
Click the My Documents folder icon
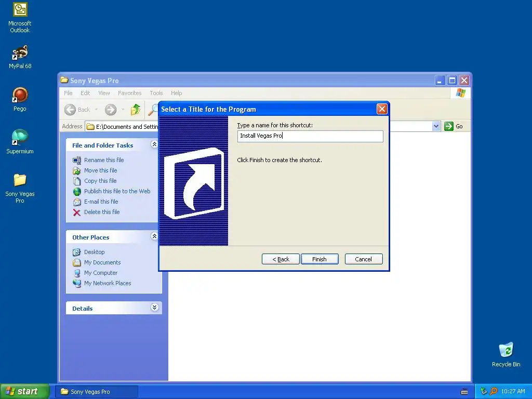[x=77, y=262]
